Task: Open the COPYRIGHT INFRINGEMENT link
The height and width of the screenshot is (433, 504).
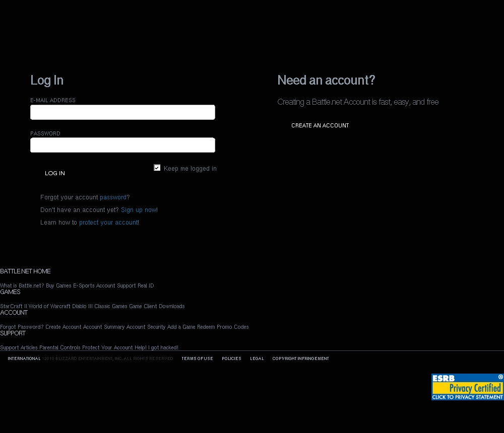Action: [x=300, y=358]
